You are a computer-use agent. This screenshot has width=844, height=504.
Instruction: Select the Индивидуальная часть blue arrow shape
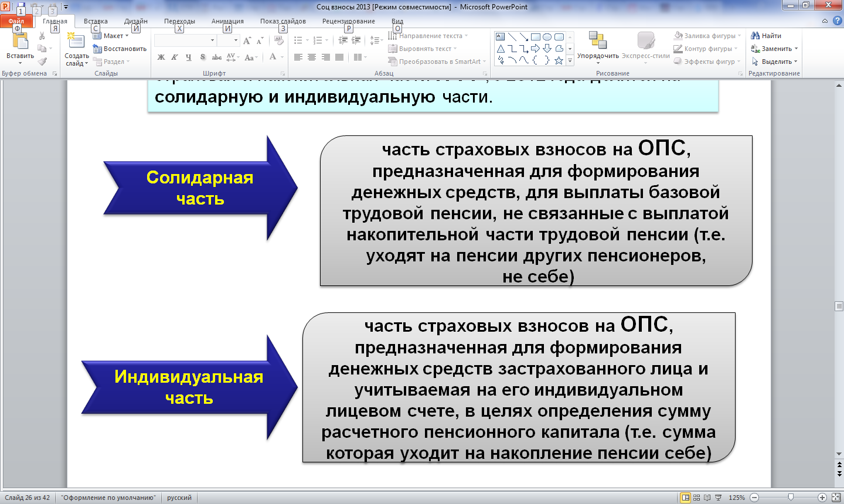[x=189, y=387]
